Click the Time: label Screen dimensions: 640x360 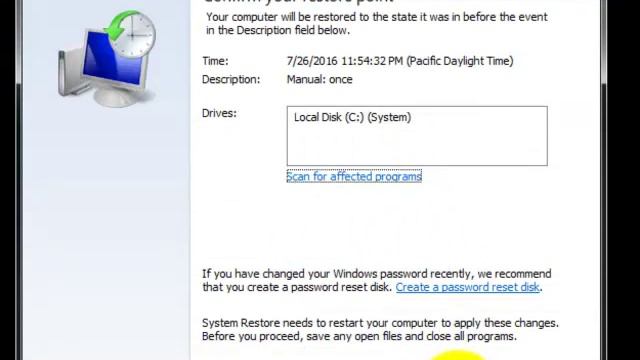tap(215, 61)
